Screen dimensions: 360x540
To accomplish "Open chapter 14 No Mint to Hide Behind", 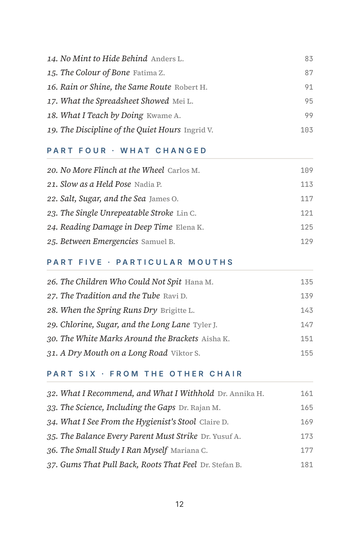I will (179, 59).
